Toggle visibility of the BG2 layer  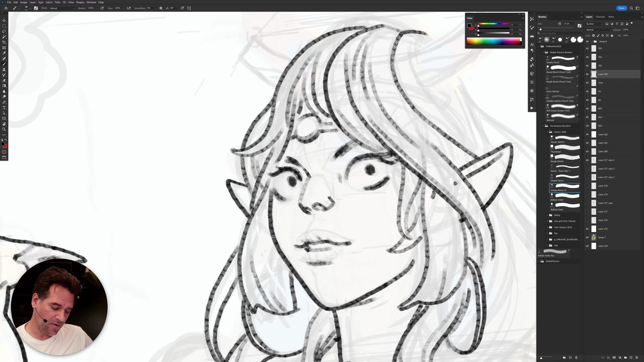coord(587,109)
